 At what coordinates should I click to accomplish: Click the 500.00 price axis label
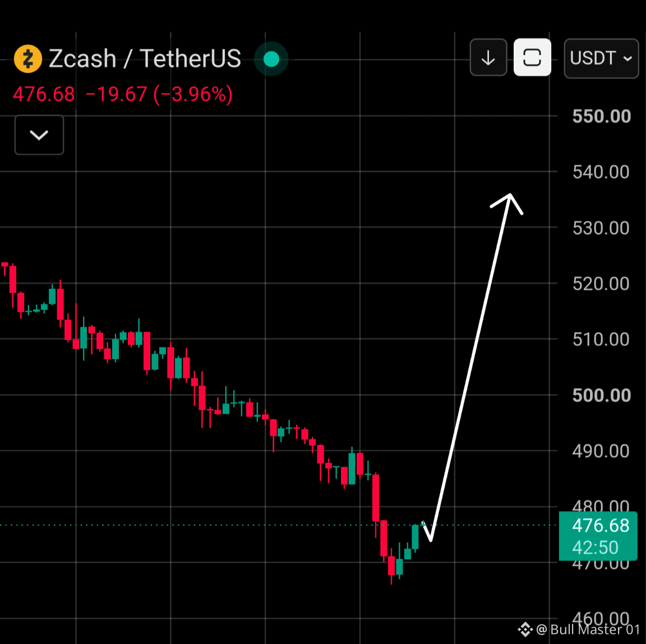coord(602,395)
